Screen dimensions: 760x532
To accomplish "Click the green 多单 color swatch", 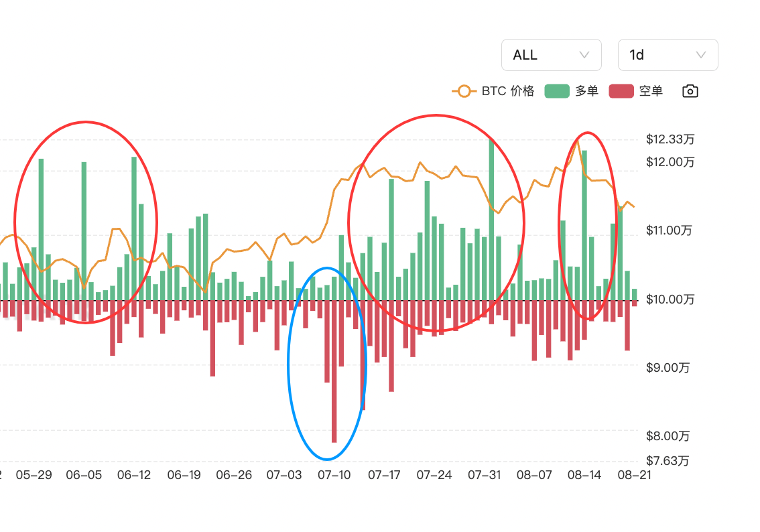I will 556,91.
